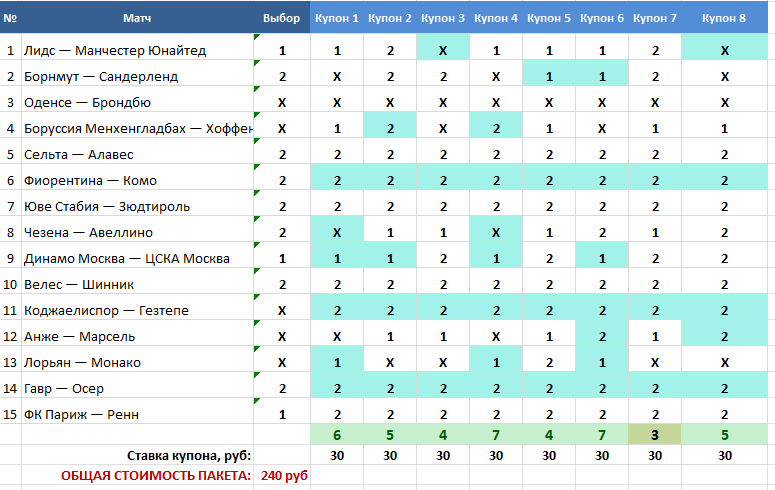This screenshot has height=490, width=775.
Task: Click the Динамо Москва — ЦСКА Москва cell
Action: point(137,259)
